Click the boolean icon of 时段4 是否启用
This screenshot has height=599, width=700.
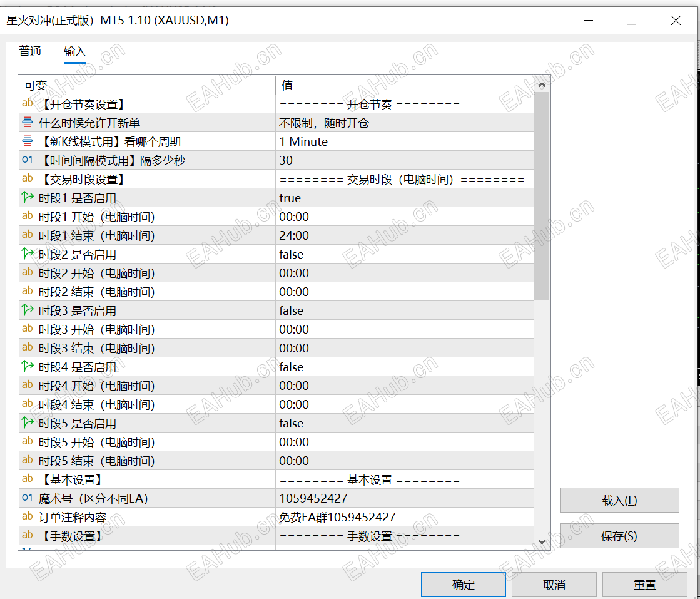28,366
